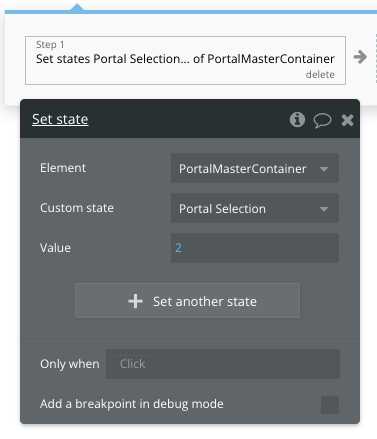Viewport: 377px width, 439px height.
Task: Click the 'Element' field label
Action: pos(63,168)
